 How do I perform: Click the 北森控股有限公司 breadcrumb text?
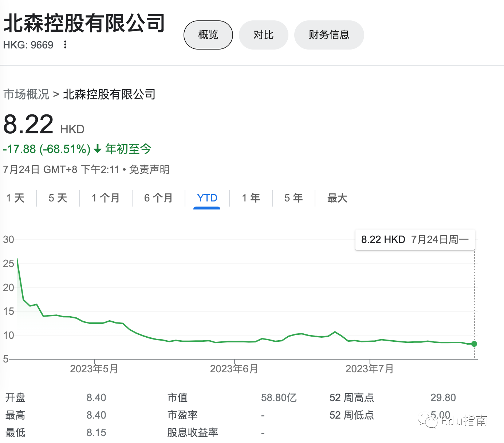tap(109, 94)
